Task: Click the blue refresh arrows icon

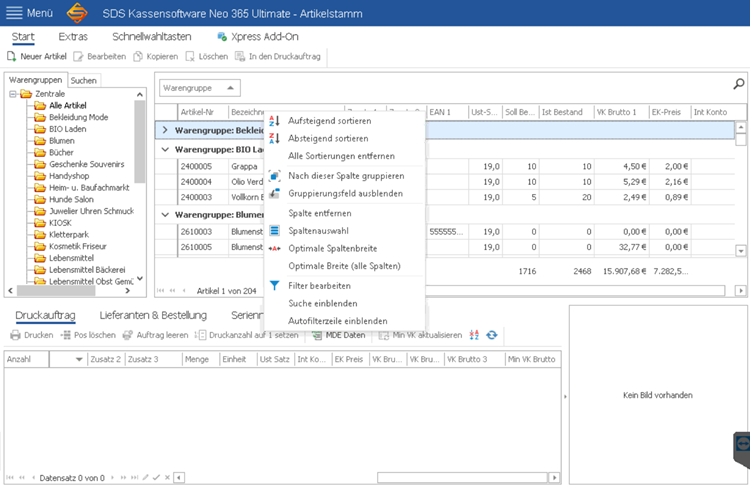Action: click(x=492, y=335)
